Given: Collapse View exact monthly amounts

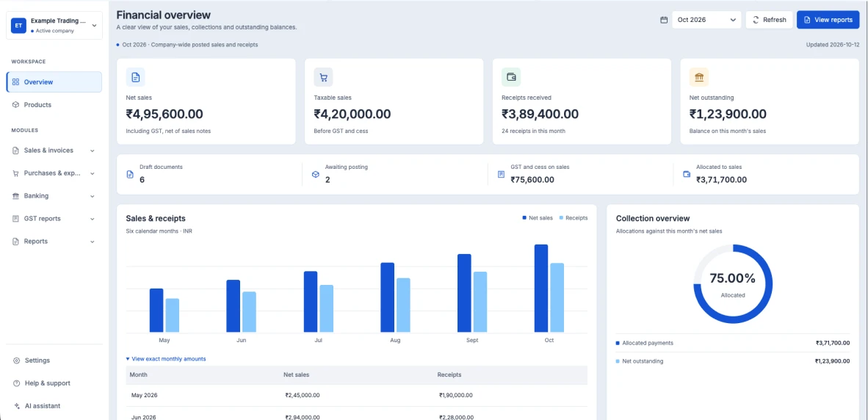Looking at the screenshot, I should (165, 358).
